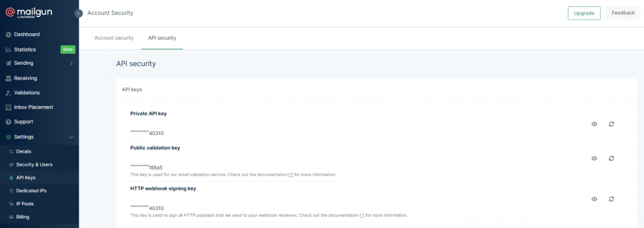Click the Validations icon in sidebar

point(8,93)
